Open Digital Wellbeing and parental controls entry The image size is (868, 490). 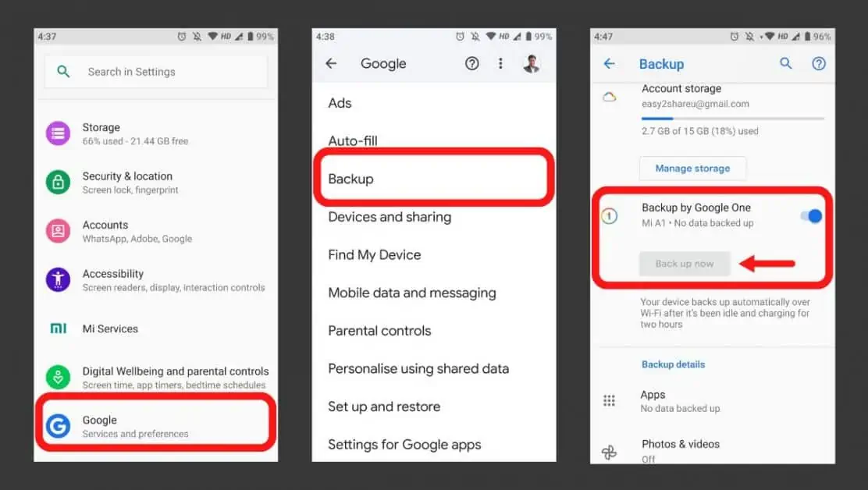coord(156,377)
